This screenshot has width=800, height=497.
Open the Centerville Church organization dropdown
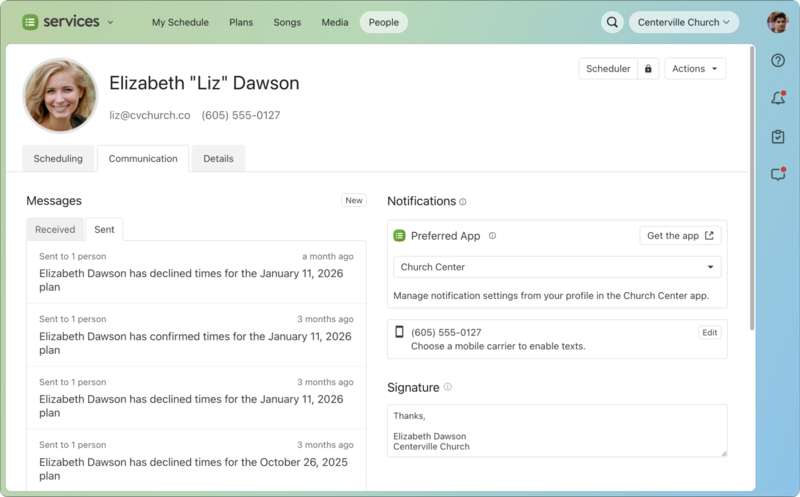683,22
